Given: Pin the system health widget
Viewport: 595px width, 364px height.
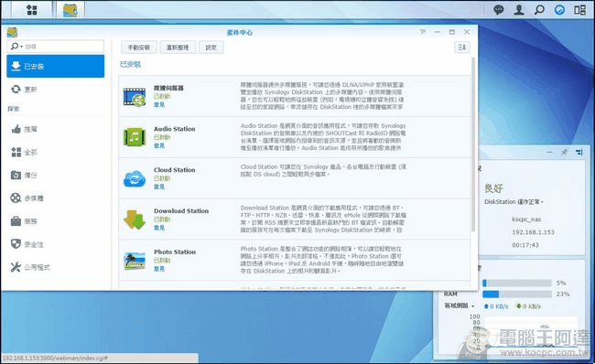Looking at the screenshot, I should click(x=564, y=152).
